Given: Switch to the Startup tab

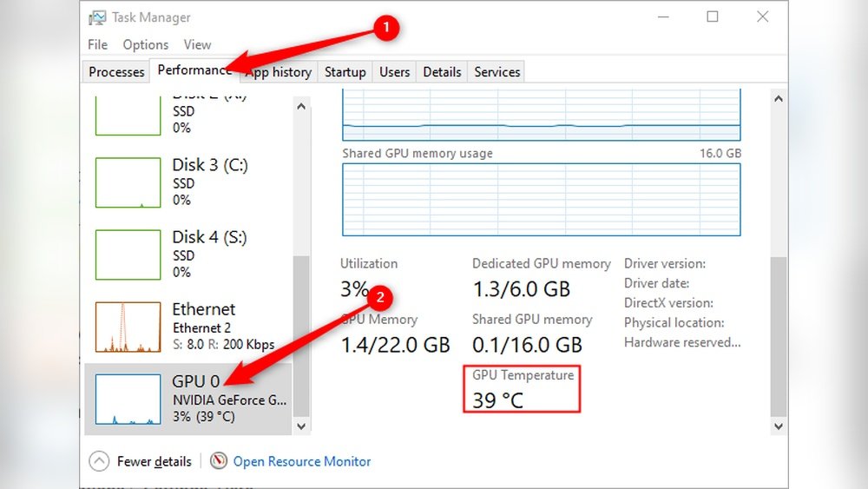Looking at the screenshot, I should pyautogui.click(x=345, y=72).
